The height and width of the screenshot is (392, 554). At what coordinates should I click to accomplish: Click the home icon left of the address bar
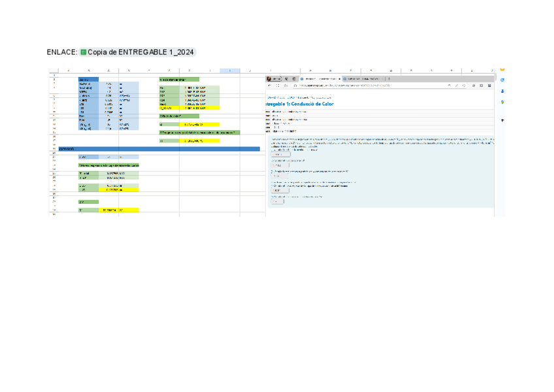coord(286,85)
